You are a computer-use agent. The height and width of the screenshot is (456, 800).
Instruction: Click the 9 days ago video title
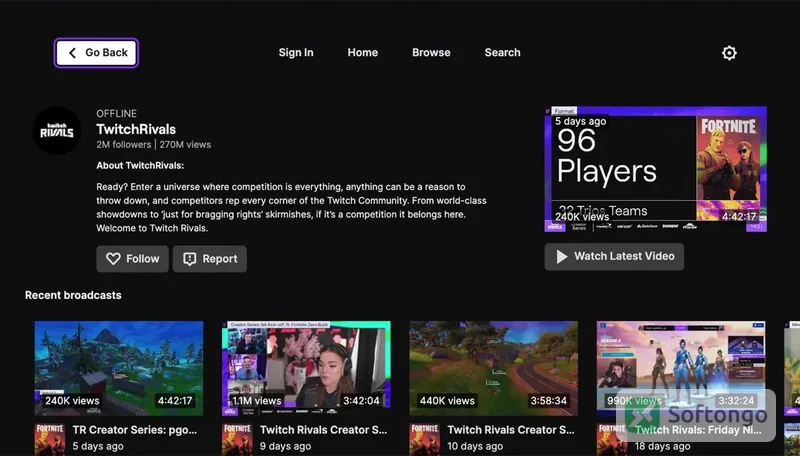click(x=323, y=429)
